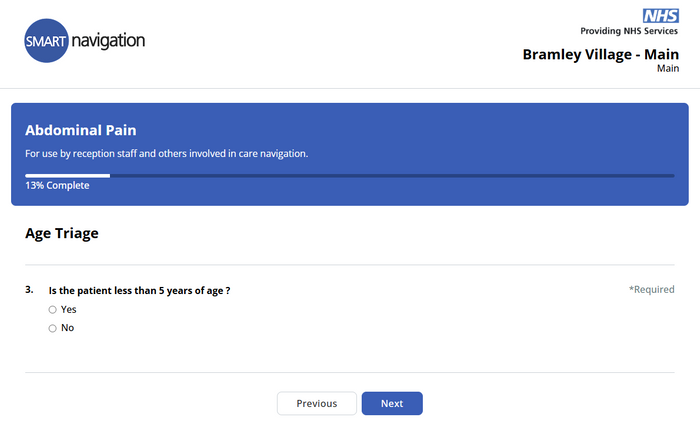
Task: Click the reception staff description text
Action: [167, 154]
